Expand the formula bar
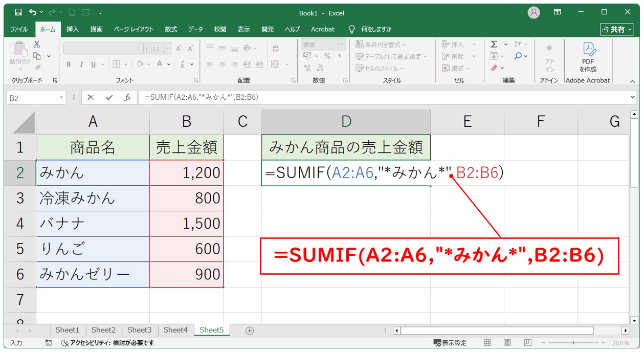 633,97
